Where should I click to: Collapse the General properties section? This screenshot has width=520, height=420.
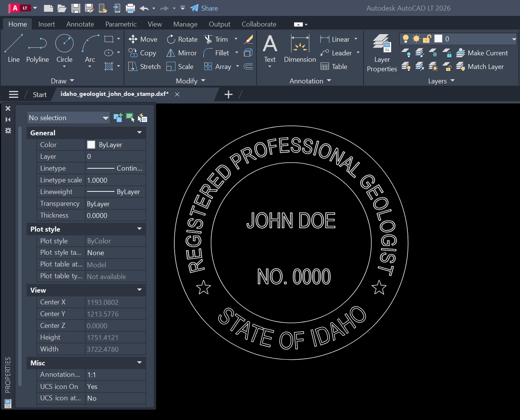139,133
